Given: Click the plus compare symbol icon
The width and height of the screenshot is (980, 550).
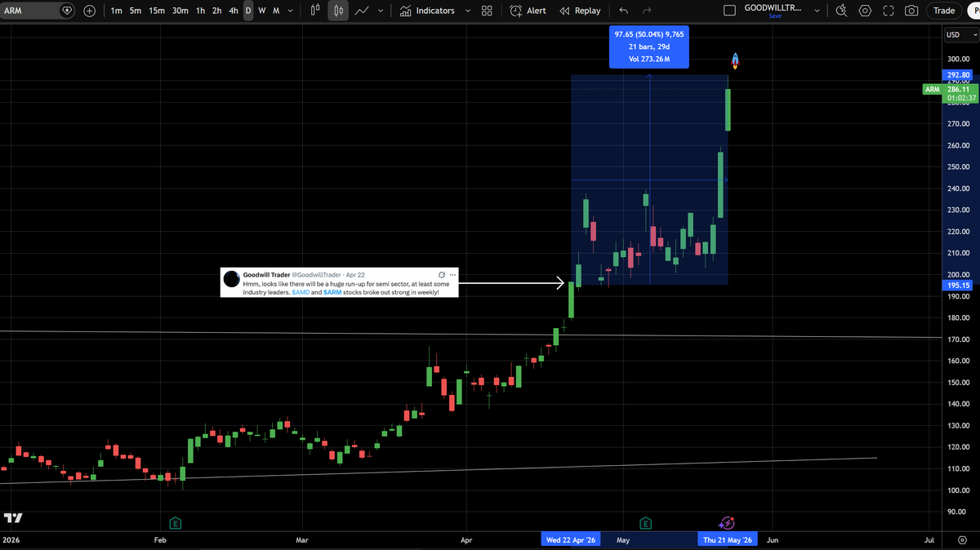Looking at the screenshot, I should pyautogui.click(x=89, y=11).
